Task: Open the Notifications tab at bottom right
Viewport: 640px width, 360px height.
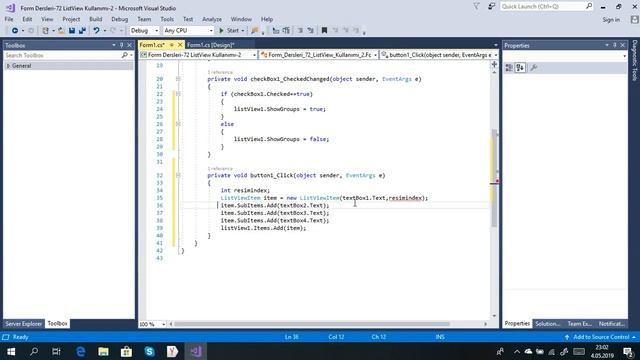Action: [x=611, y=324]
